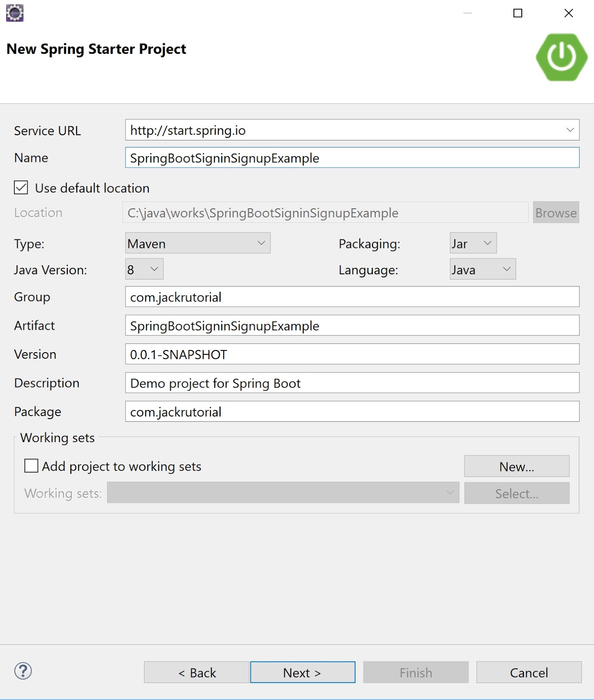
Task: Cancel the project creation wizard
Action: coord(528,672)
